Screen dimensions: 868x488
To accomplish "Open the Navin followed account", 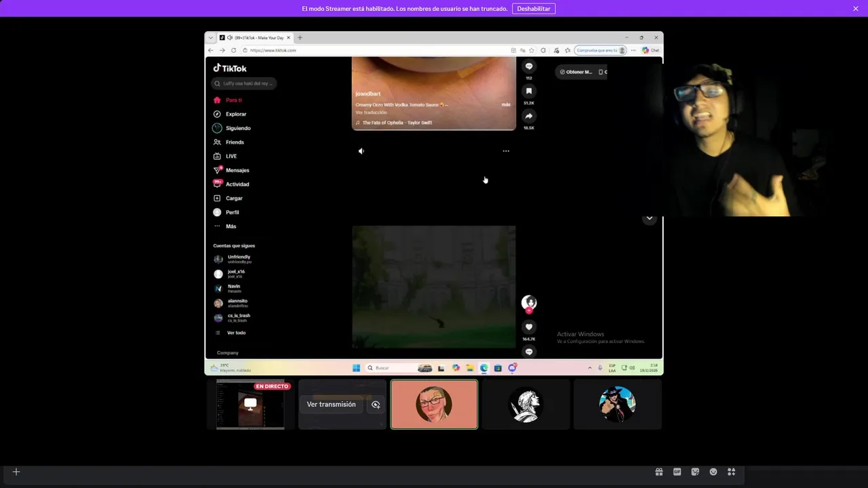I will pos(228,288).
